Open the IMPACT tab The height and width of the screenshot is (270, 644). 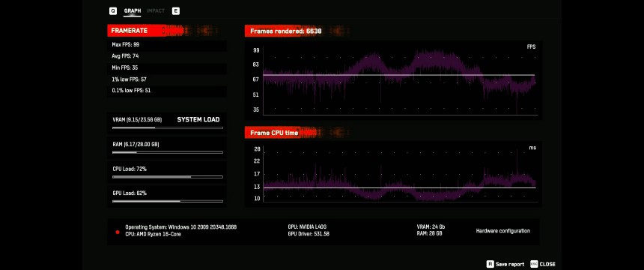156,11
